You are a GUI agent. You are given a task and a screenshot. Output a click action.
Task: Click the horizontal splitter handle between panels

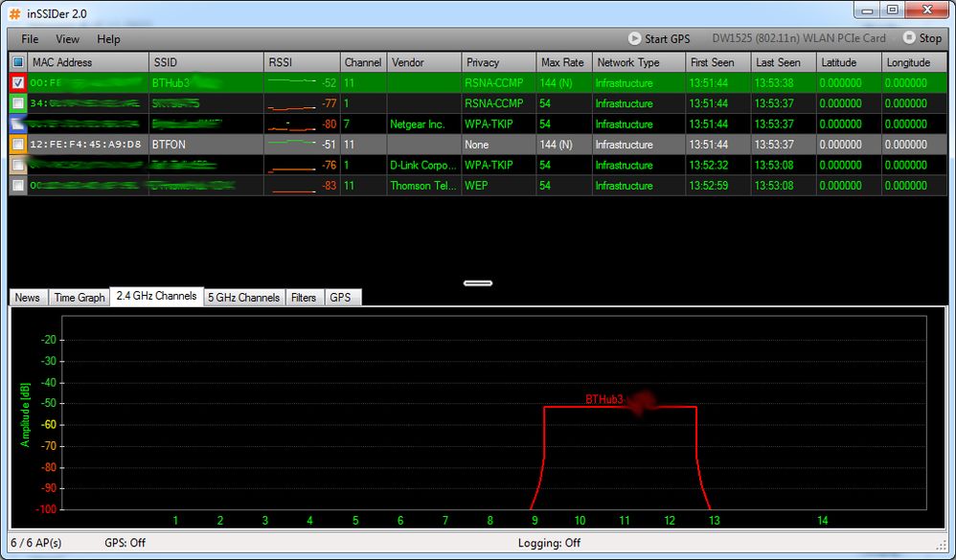[x=478, y=282]
